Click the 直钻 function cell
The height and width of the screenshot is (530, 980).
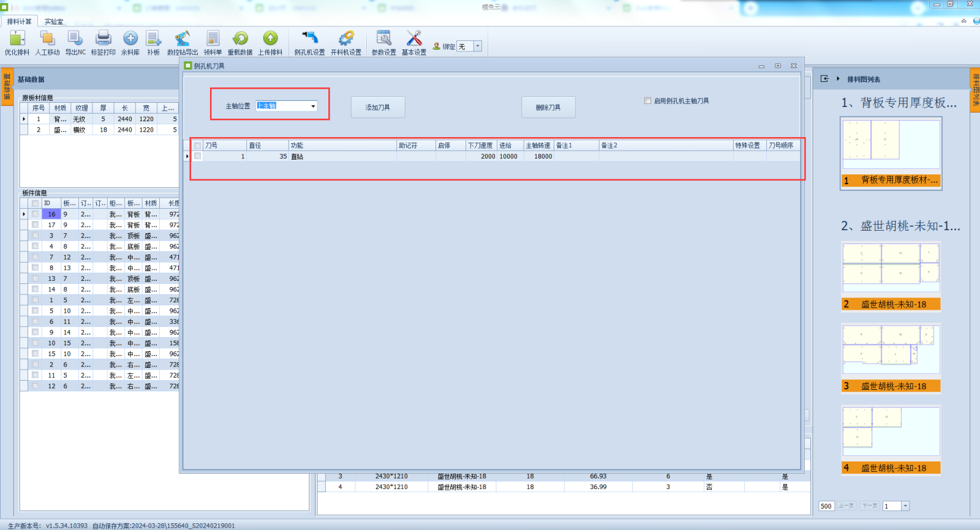point(342,157)
